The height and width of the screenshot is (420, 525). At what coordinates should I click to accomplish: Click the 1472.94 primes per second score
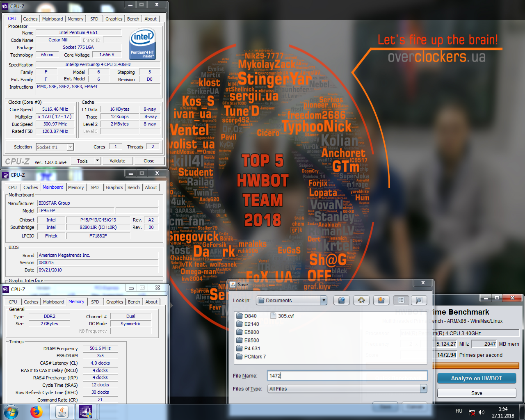(446, 355)
